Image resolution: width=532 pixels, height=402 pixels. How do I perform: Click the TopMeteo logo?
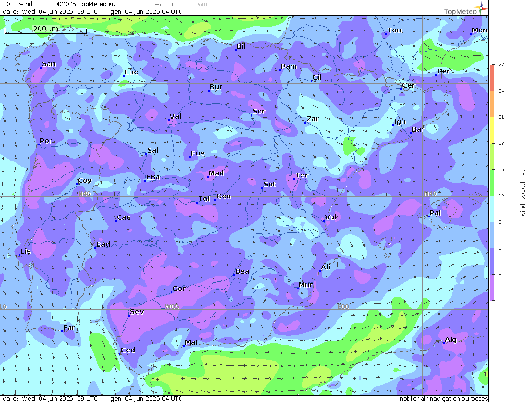click(465, 8)
